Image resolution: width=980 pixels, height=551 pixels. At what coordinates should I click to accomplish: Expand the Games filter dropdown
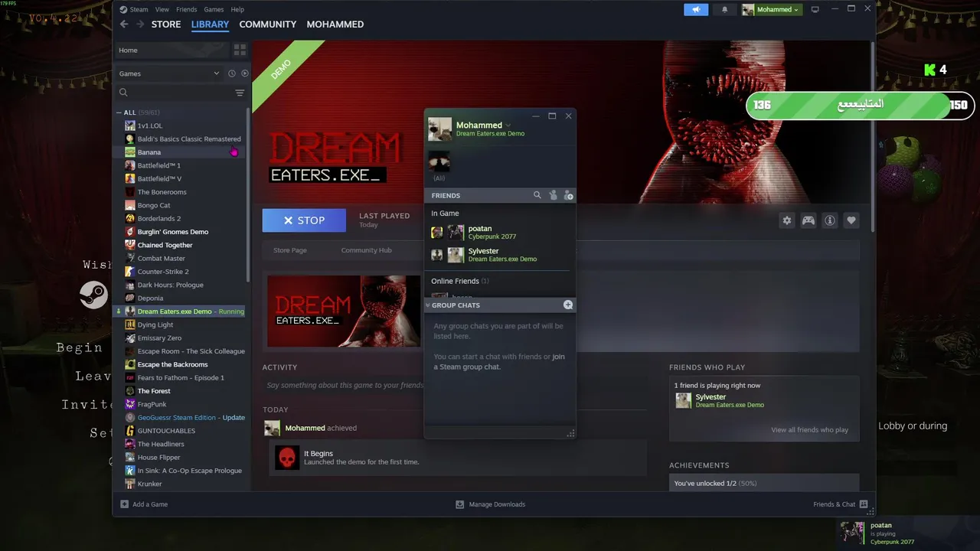(169, 73)
